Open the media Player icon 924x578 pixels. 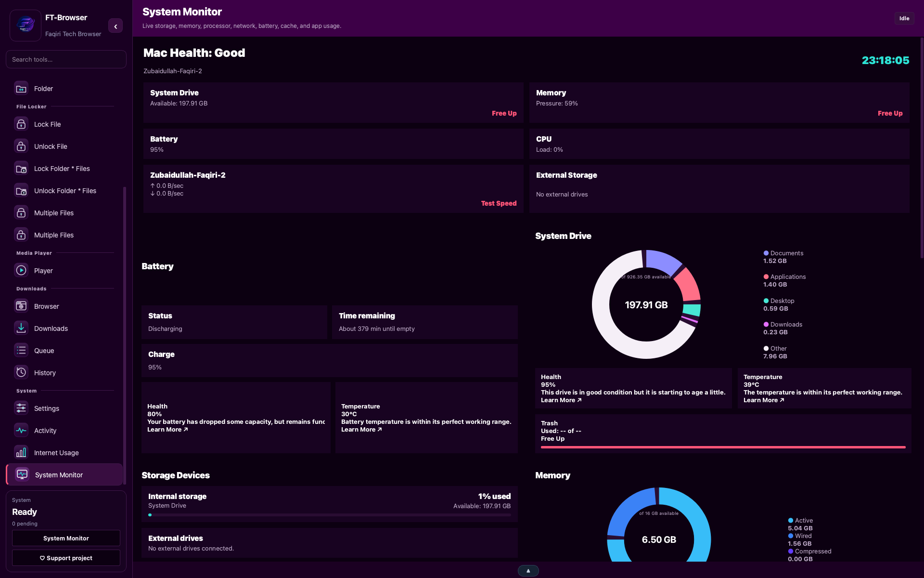pyautogui.click(x=21, y=271)
